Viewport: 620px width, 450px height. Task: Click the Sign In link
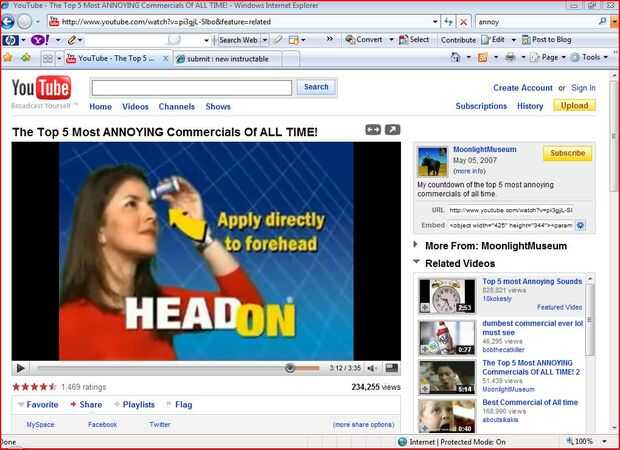pyautogui.click(x=583, y=88)
